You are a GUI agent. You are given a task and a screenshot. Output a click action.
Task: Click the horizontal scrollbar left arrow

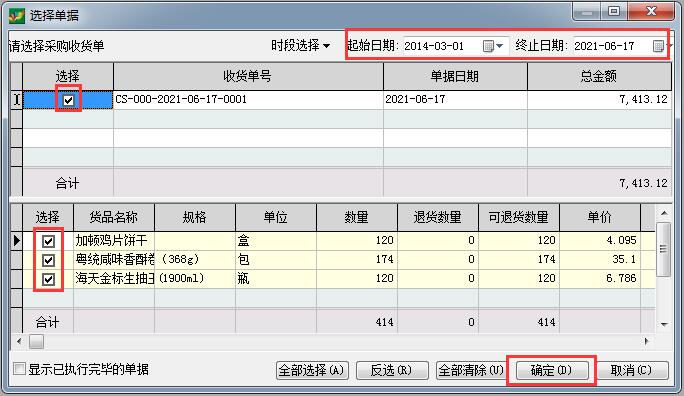19,341
